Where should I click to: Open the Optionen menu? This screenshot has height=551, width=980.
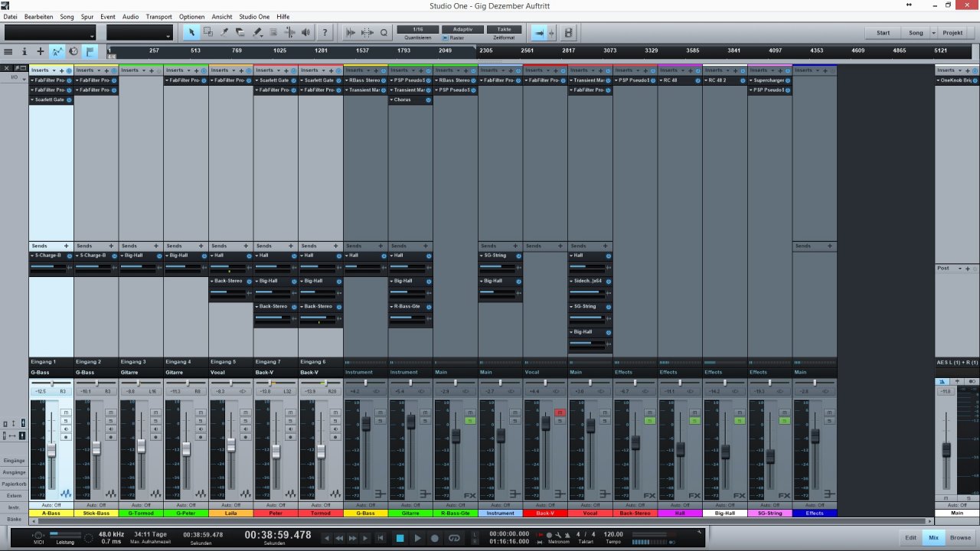coord(191,16)
